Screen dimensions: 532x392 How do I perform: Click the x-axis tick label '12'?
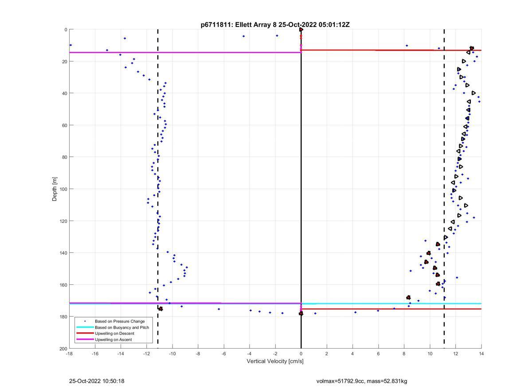pyautogui.click(x=455, y=353)
